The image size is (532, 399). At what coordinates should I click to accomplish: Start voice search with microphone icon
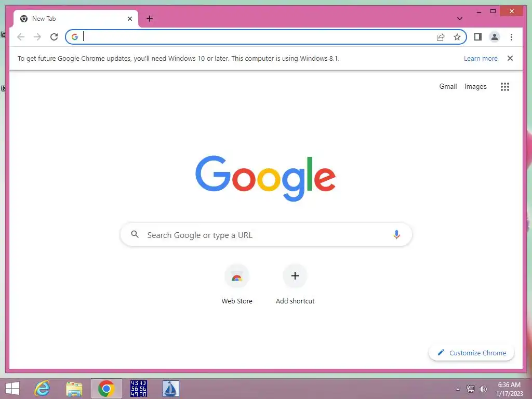[396, 234]
